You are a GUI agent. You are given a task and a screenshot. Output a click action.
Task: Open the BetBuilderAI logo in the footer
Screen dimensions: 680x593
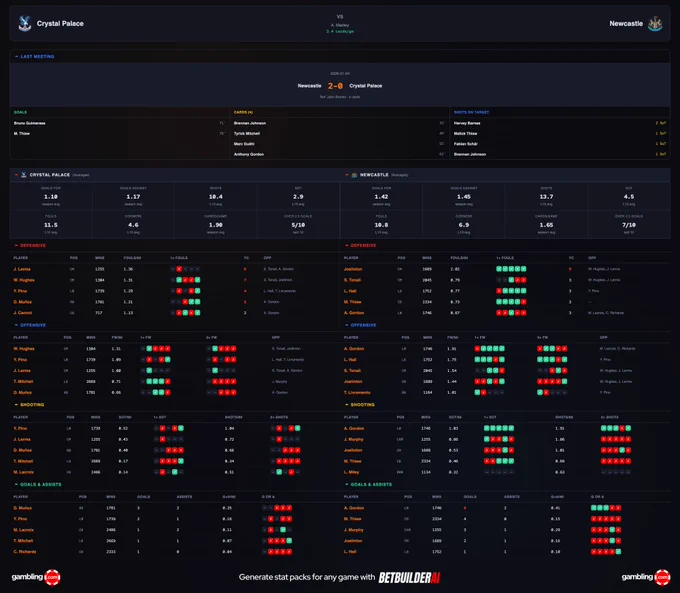(x=409, y=577)
